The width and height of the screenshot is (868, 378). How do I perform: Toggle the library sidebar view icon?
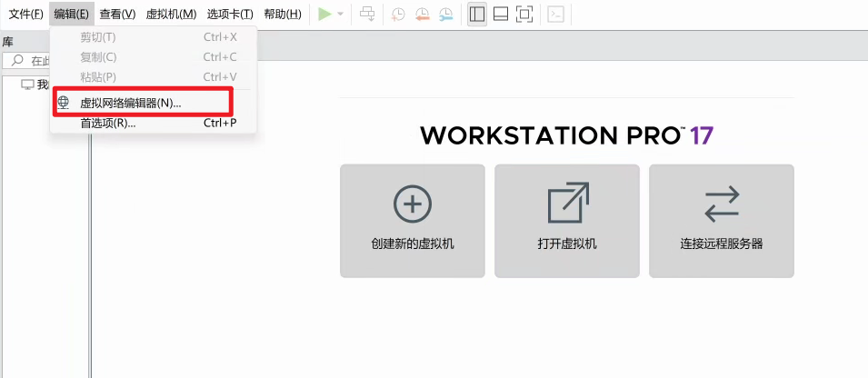click(476, 15)
